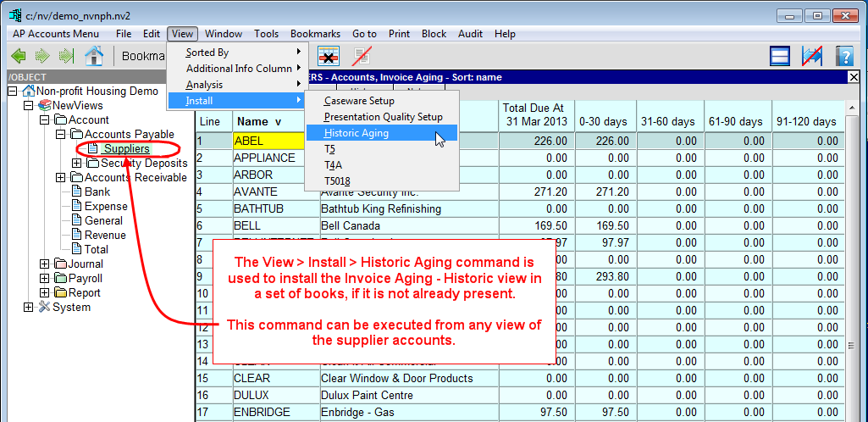Click the green forward-to-end arrow icon
This screenshot has width=868, height=422.
66,56
